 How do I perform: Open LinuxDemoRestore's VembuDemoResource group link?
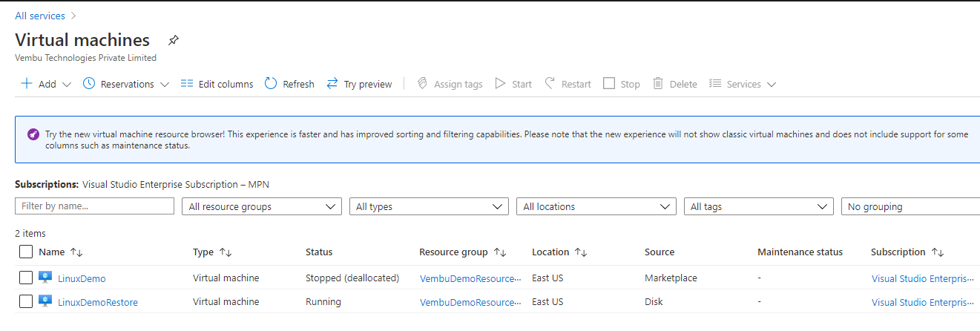(470, 302)
